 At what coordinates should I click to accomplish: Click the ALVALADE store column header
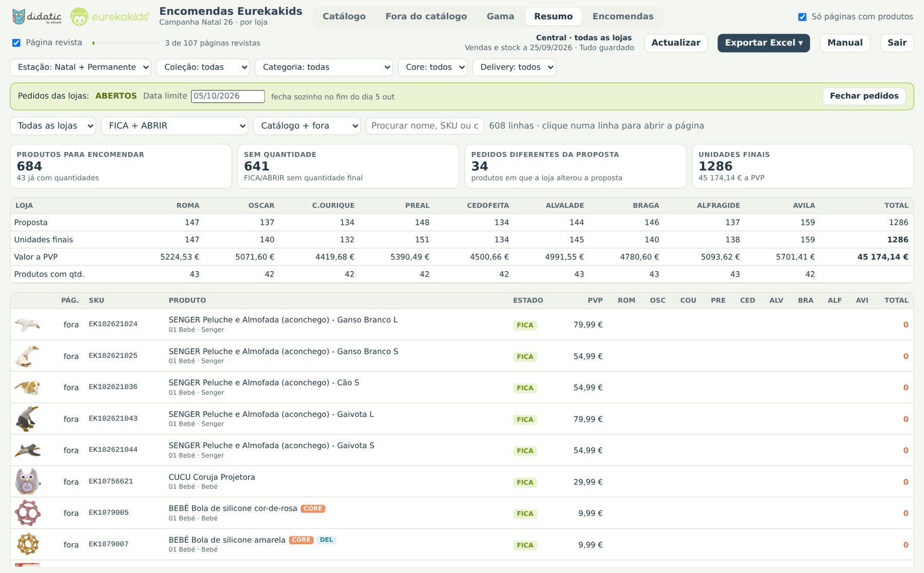coord(565,205)
